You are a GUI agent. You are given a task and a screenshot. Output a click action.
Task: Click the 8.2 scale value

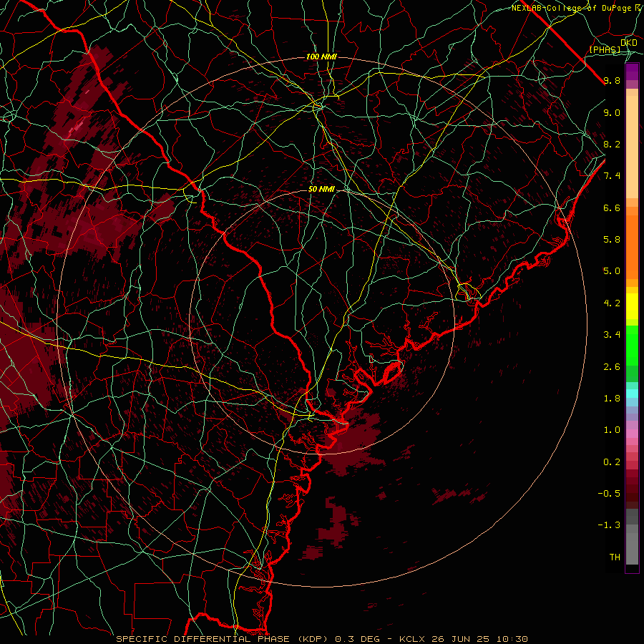click(612, 144)
